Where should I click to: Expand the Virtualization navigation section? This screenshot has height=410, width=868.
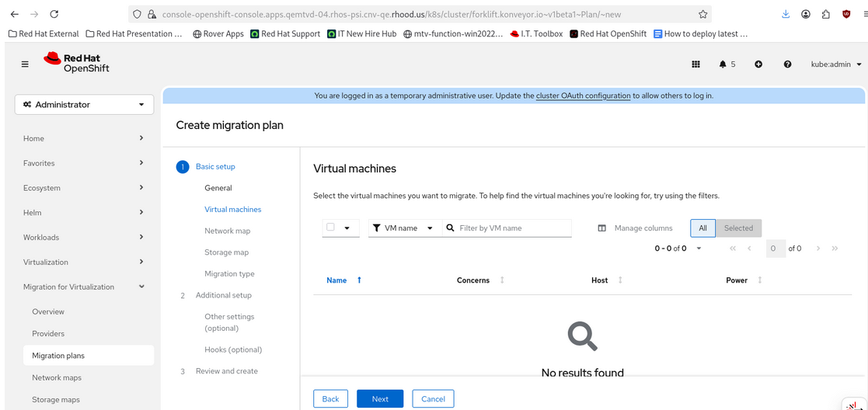coord(84,262)
